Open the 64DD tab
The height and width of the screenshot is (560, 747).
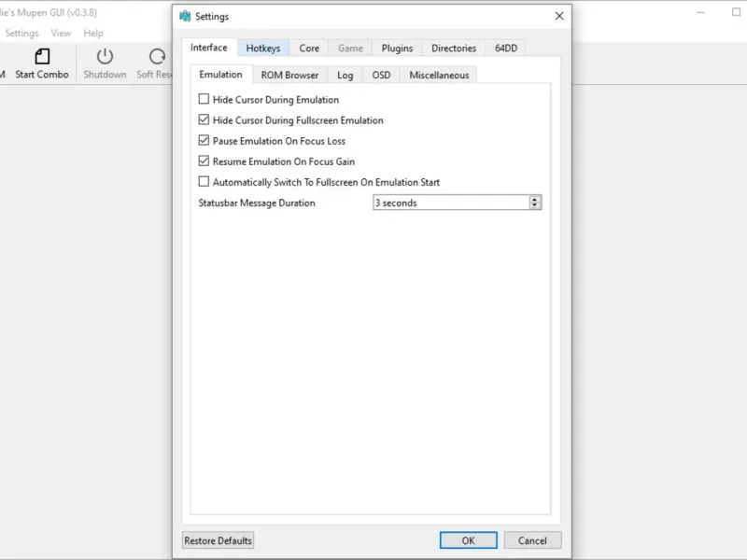click(x=506, y=49)
